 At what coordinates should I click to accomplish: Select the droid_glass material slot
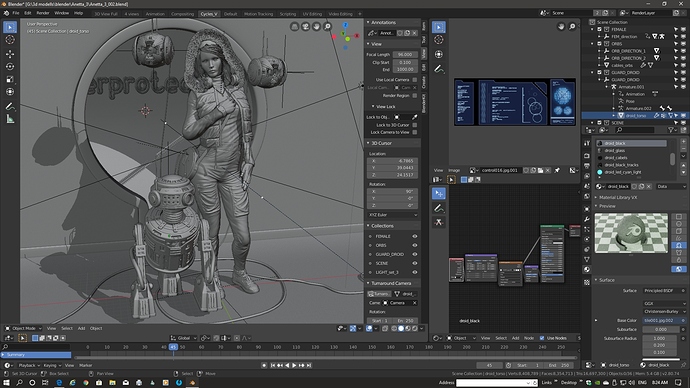[632, 150]
